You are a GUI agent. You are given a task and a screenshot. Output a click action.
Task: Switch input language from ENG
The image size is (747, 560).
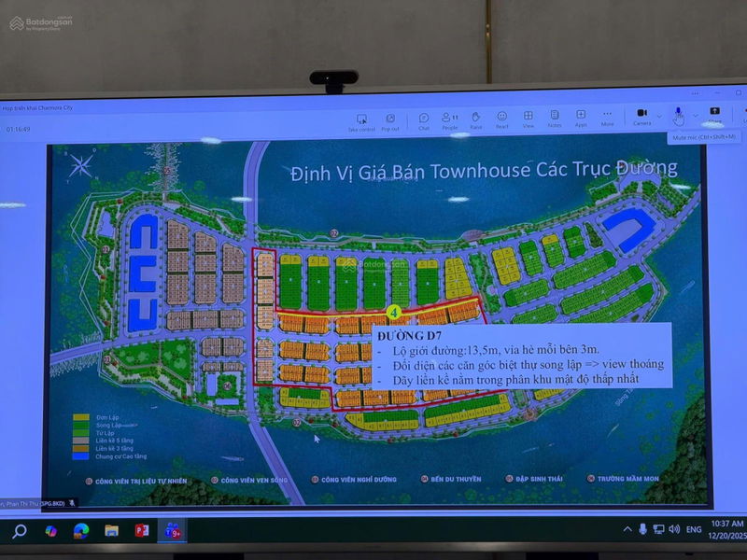point(694,529)
